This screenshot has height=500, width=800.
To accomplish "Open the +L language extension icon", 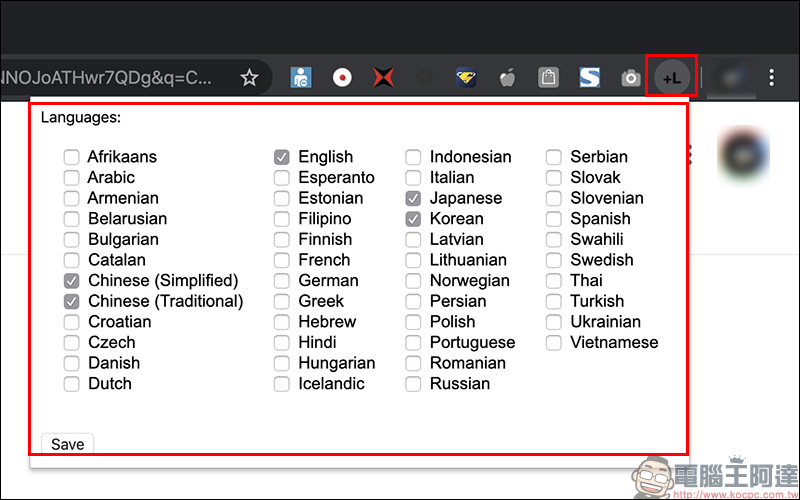I will [671, 77].
